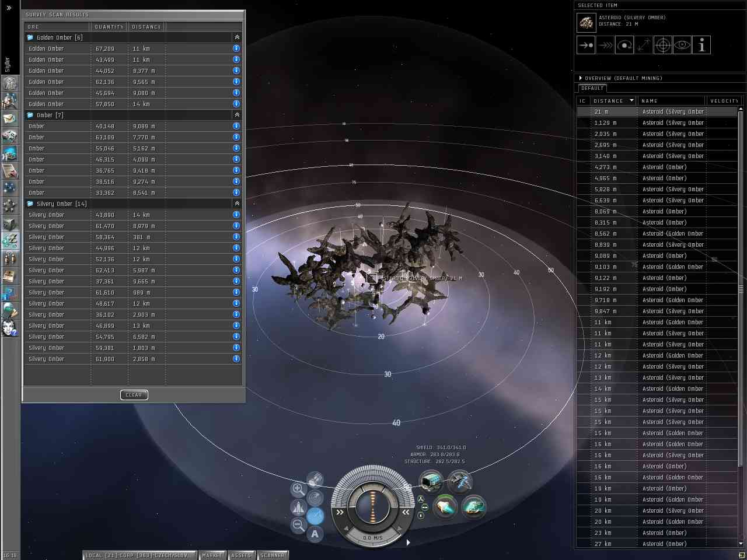Viewport: 747px width, 560px height.
Task: Open the envelope mail icon in the sidebar
Action: [10, 118]
